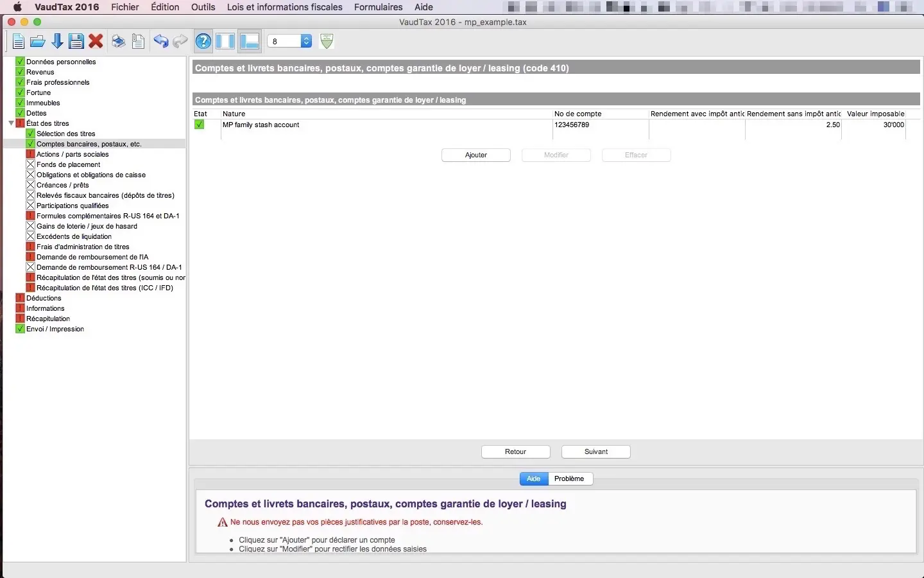Undo with the blue back arrow

pos(160,42)
